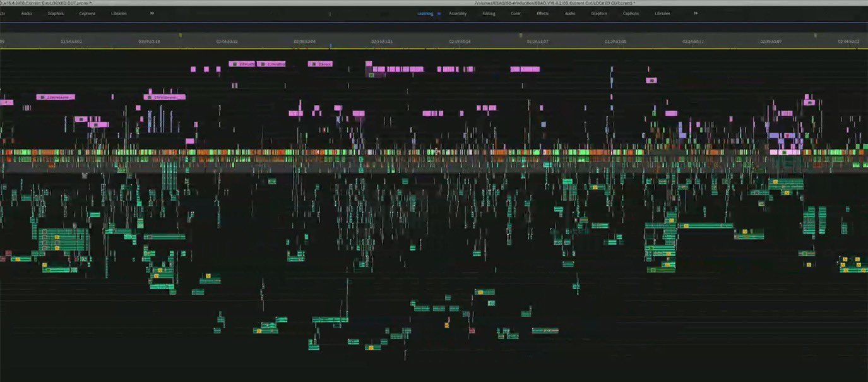Click ruler at timecode 02:04:52:12
This screenshot has height=382, width=868.
pyautogui.click(x=227, y=42)
